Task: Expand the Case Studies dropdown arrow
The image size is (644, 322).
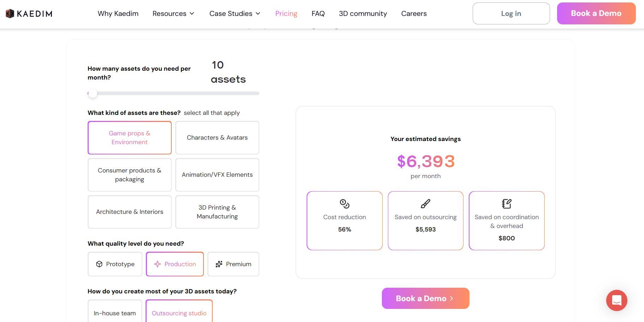Action: (258, 13)
